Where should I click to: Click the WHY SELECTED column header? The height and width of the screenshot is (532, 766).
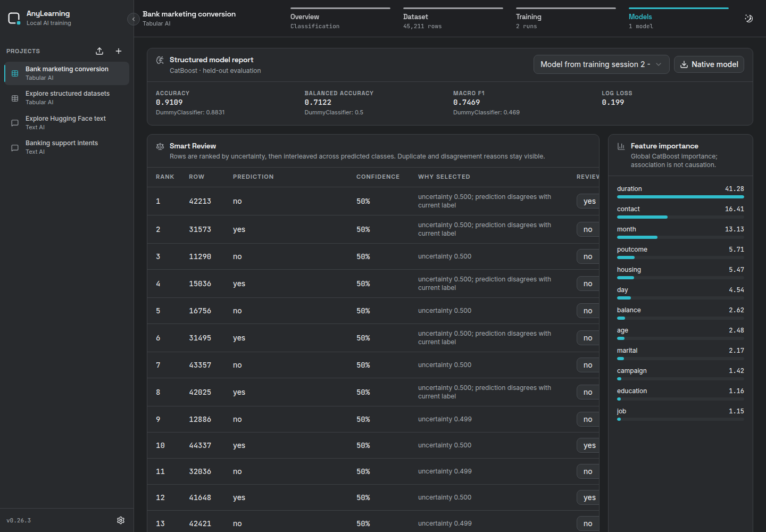444,177
